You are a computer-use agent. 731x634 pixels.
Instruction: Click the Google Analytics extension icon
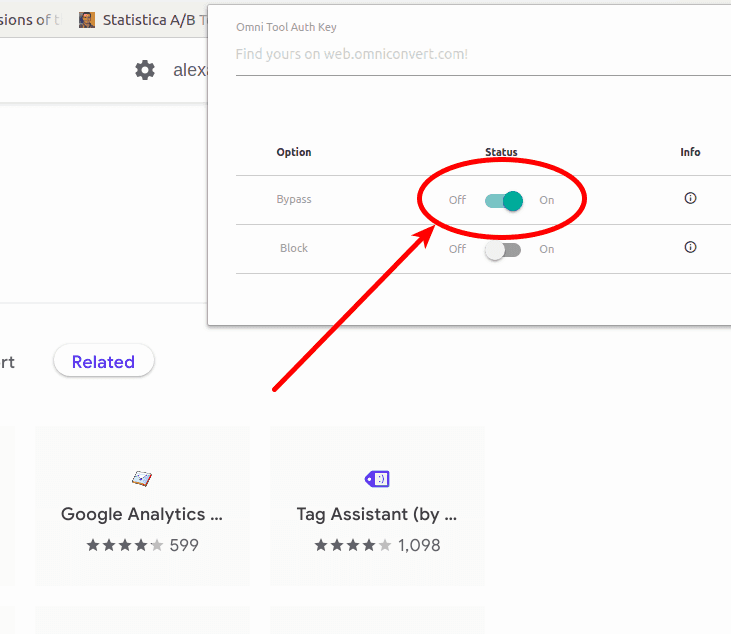142,479
